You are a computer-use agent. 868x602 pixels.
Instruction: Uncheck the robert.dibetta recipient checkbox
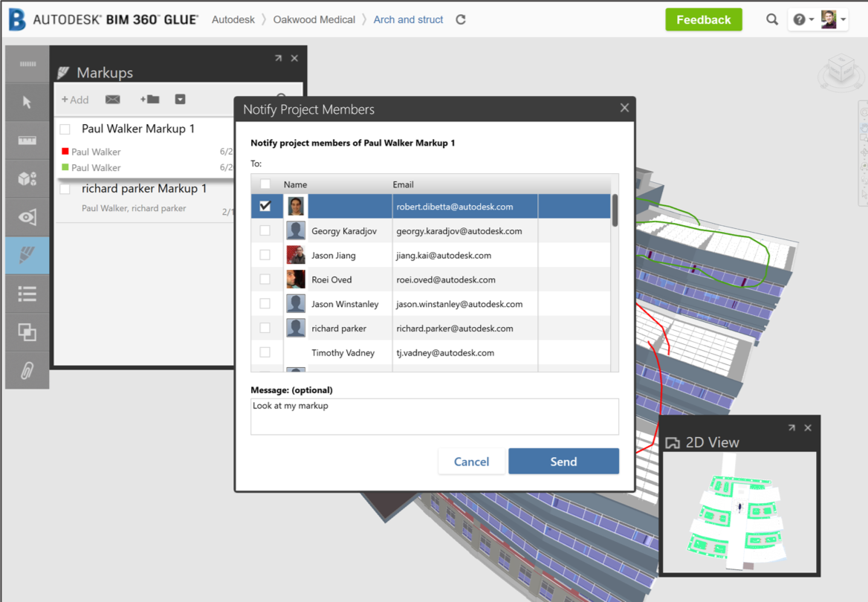click(265, 206)
